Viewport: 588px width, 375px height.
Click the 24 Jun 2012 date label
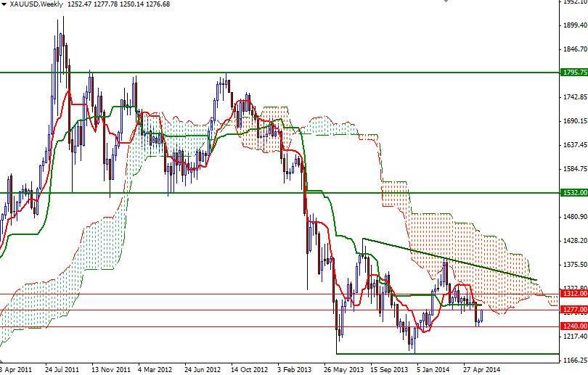[x=202, y=369]
